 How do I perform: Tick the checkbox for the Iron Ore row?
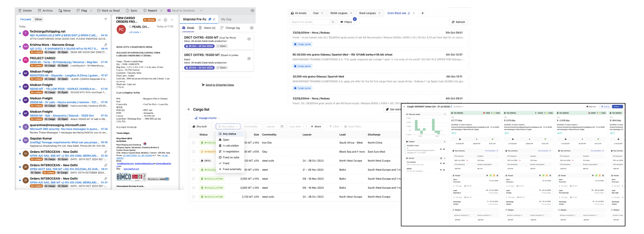[194, 143]
